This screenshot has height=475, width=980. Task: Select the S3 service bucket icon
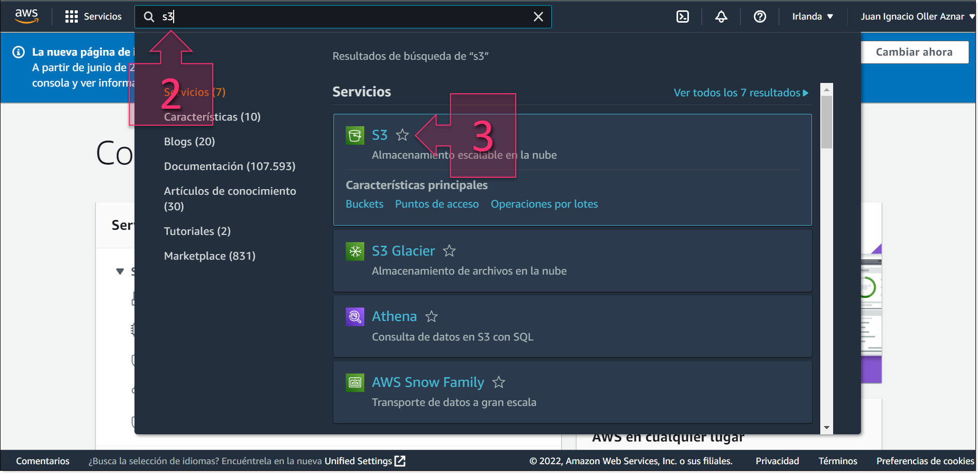click(355, 135)
